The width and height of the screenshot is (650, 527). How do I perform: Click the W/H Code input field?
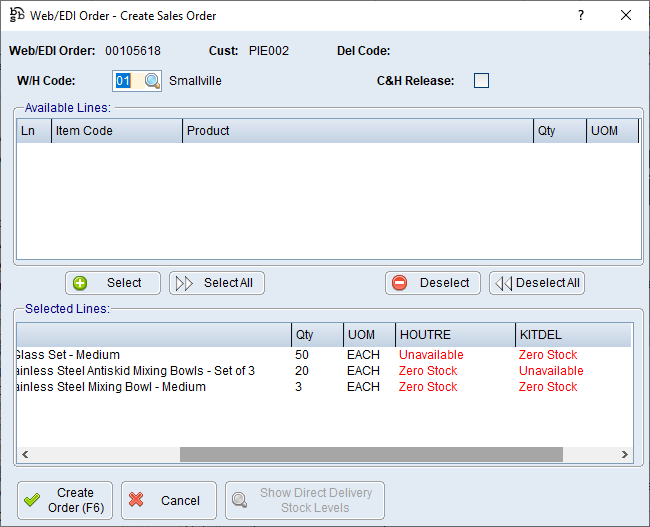[123, 81]
